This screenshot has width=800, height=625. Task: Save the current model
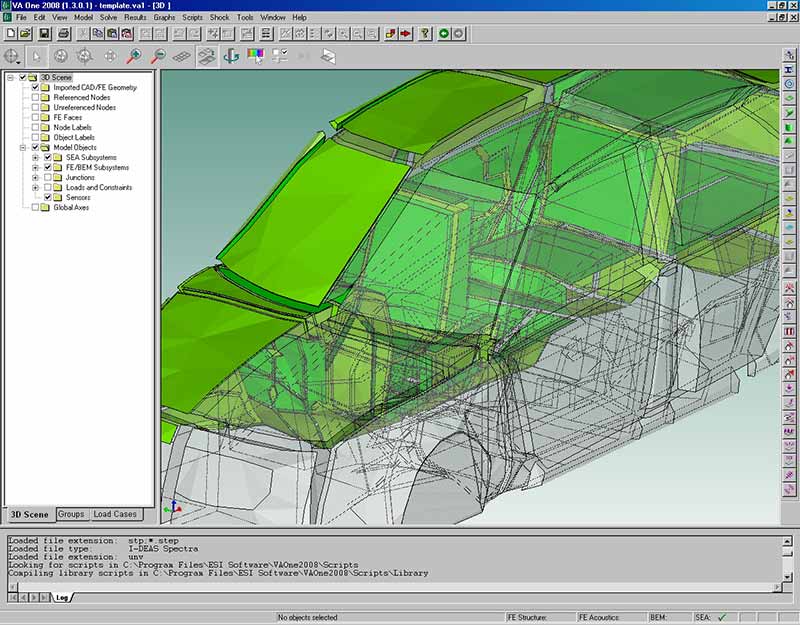coord(44,34)
